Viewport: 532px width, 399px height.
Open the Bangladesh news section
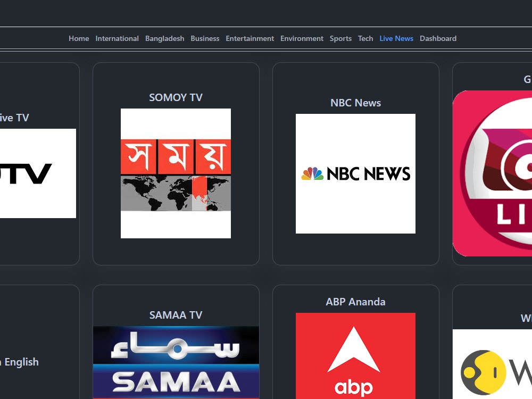tap(164, 38)
